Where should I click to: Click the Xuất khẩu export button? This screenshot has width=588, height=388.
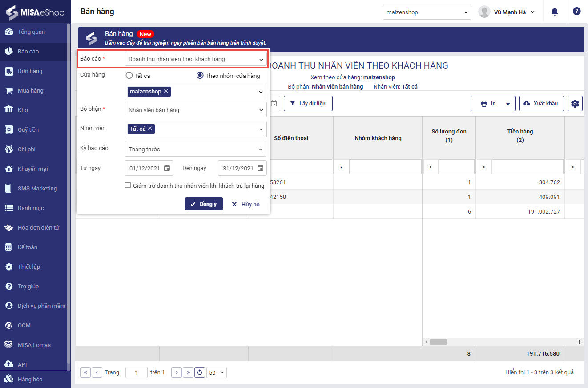click(541, 104)
